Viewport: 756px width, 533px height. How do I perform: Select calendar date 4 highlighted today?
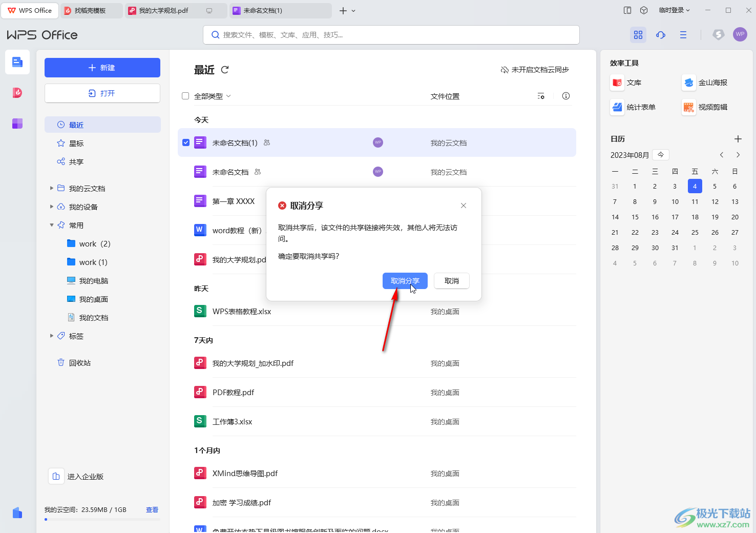tap(695, 186)
